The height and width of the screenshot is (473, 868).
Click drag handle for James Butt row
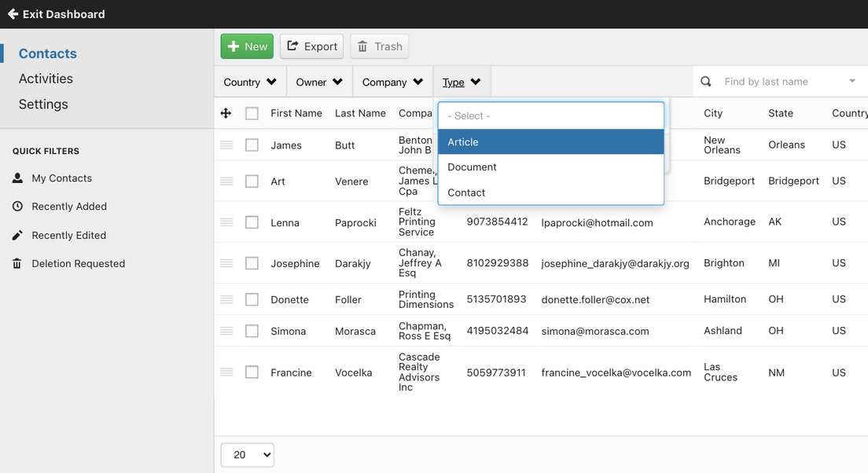(x=226, y=145)
